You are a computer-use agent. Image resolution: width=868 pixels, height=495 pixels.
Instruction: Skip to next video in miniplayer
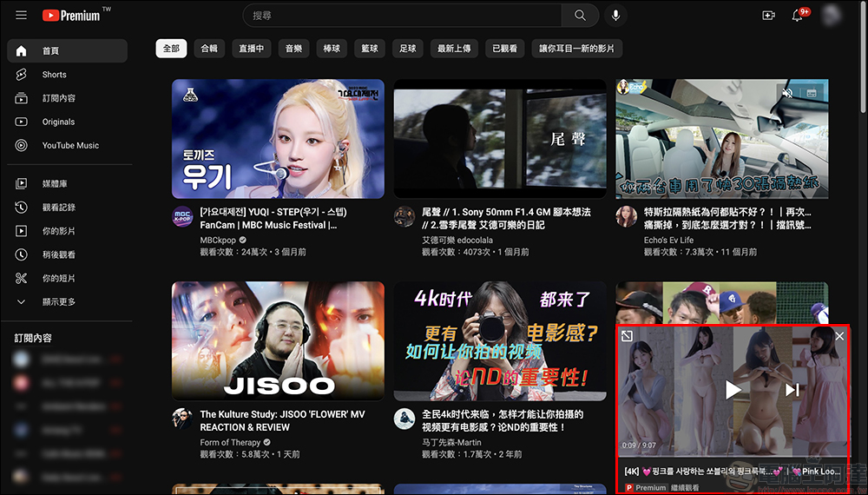pos(792,390)
